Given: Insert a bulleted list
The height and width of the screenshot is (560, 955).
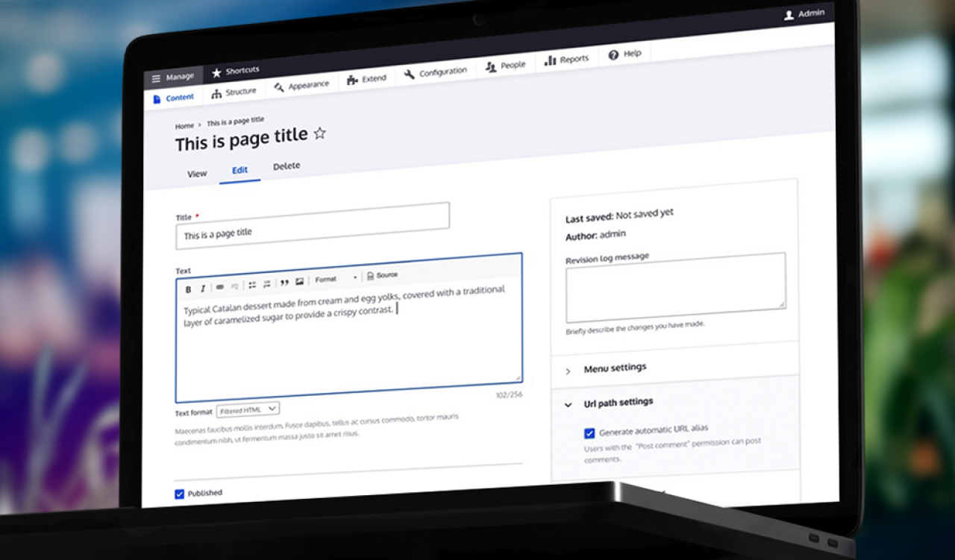Looking at the screenshot, I should click(252, 285).
